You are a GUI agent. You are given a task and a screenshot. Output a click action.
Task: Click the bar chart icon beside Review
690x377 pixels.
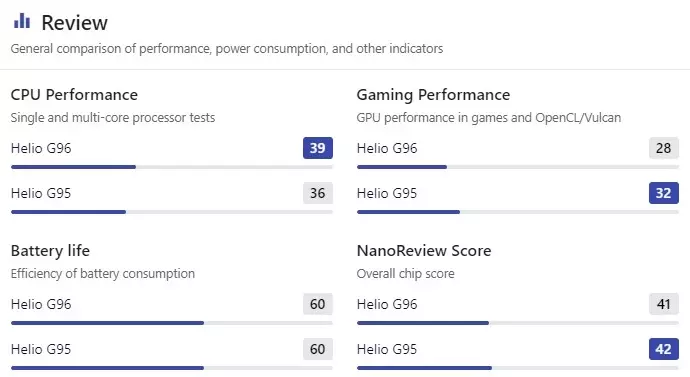click(x=22, y=21)
